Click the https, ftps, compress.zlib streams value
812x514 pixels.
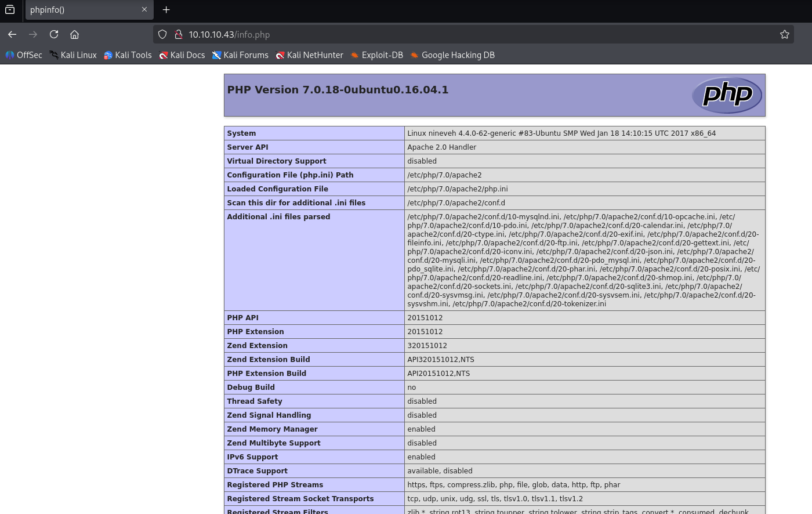pos(514,485)
